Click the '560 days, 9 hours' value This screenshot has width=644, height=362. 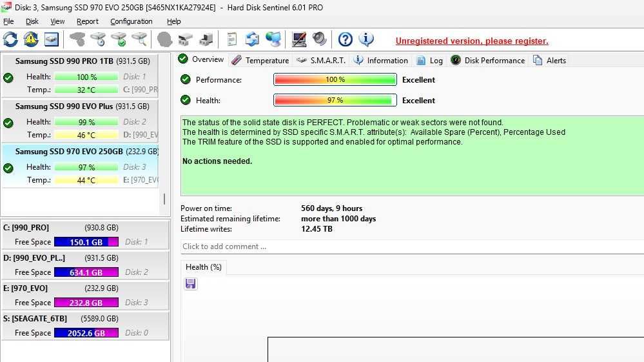(332, 208)
